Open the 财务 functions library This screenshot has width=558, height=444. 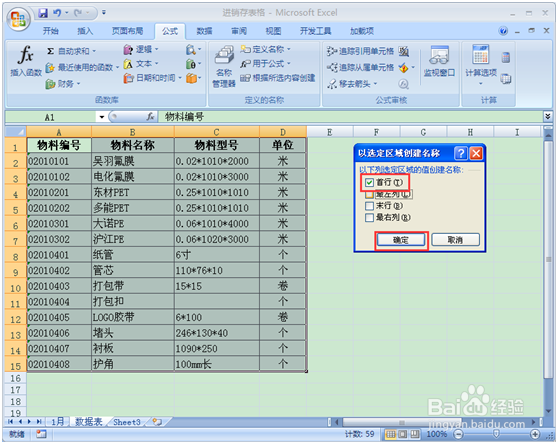click(63, 84)
